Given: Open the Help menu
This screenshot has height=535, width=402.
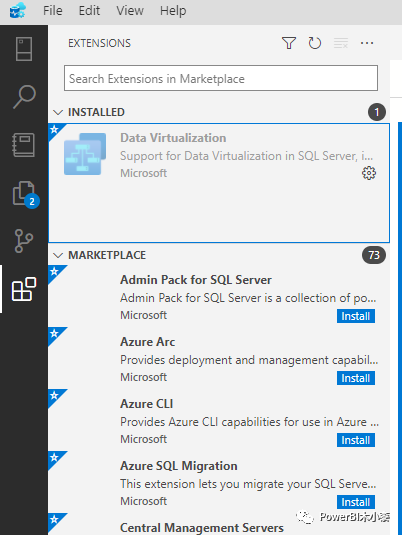Looking at the screenshot, I should point(173,11).
